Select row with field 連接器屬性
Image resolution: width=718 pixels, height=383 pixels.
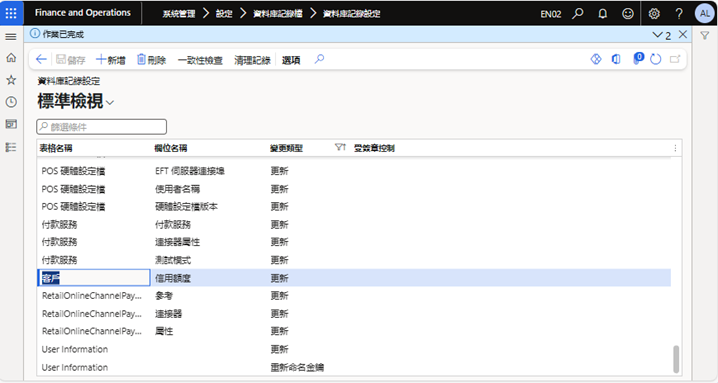[354, 242]
